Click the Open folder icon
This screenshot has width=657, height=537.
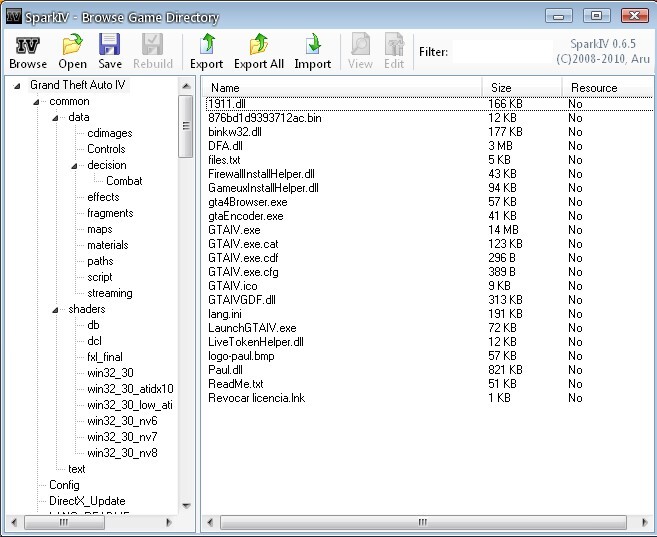(72, 44)
